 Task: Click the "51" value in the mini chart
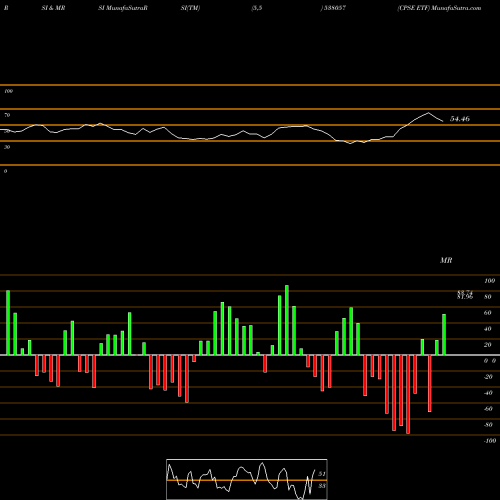click(x=321, y=474)
